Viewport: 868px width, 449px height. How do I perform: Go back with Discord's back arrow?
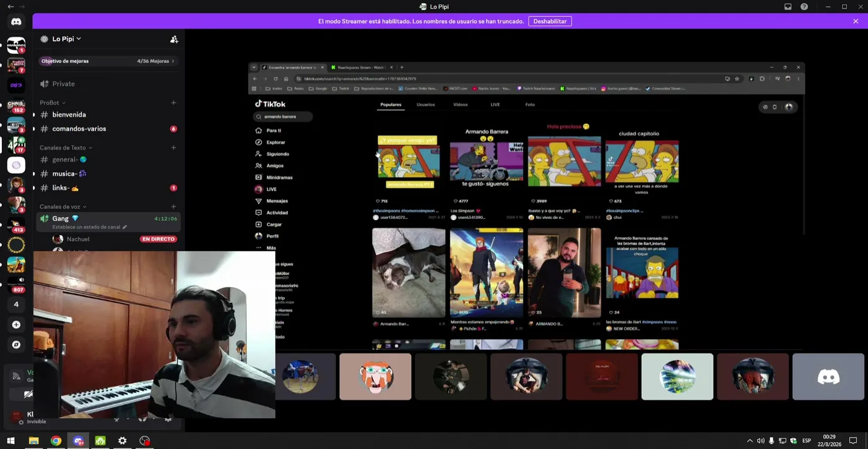pyautogui.click(x=11, y=7)
